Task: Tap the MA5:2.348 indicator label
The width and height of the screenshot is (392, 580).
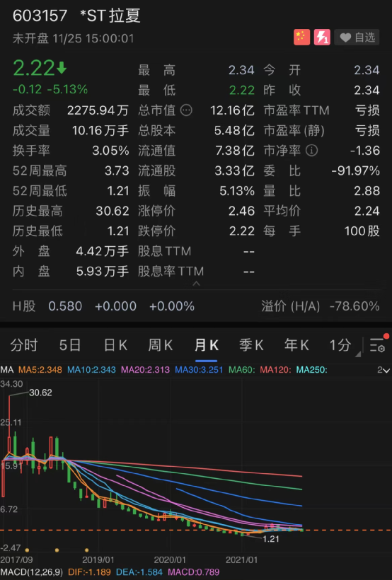Action: [40, 369]
